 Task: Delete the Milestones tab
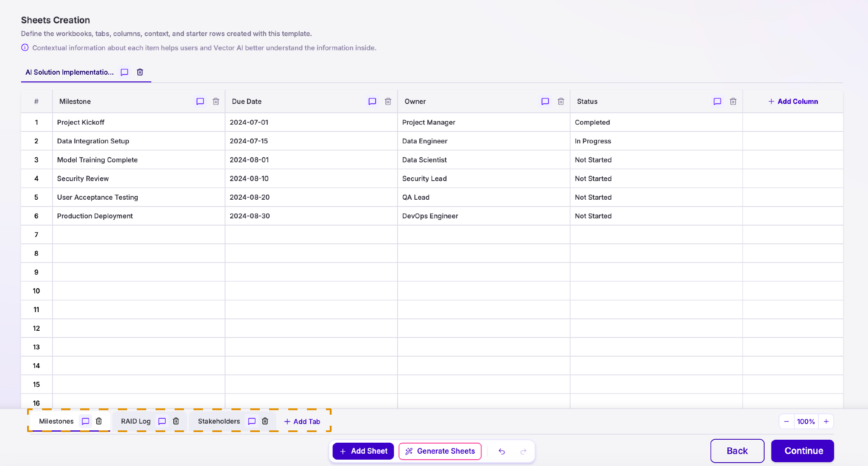tap(99, 421)
